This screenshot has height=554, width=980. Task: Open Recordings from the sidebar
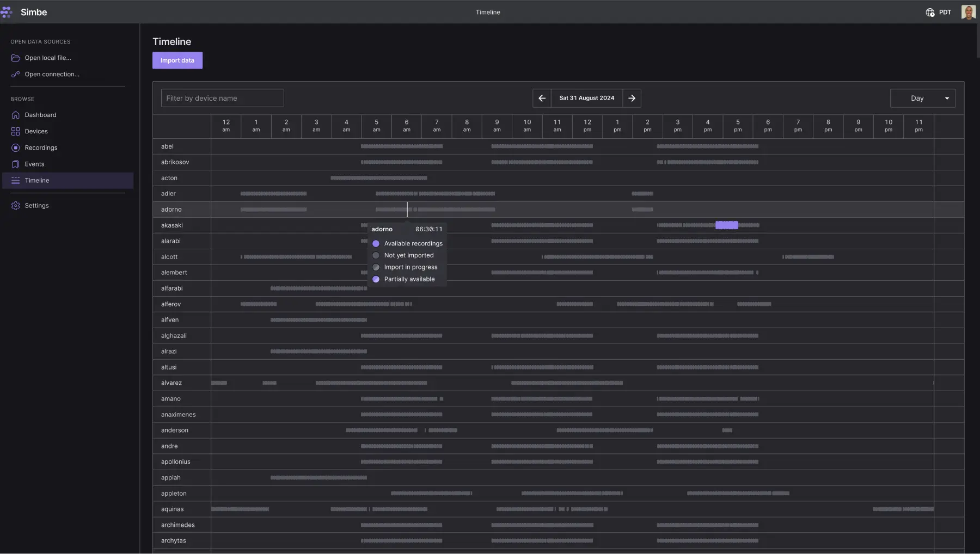tap(16, 147)
